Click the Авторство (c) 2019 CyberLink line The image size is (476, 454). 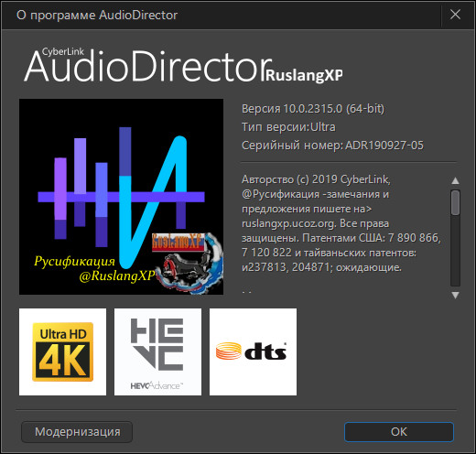[316, 179]
